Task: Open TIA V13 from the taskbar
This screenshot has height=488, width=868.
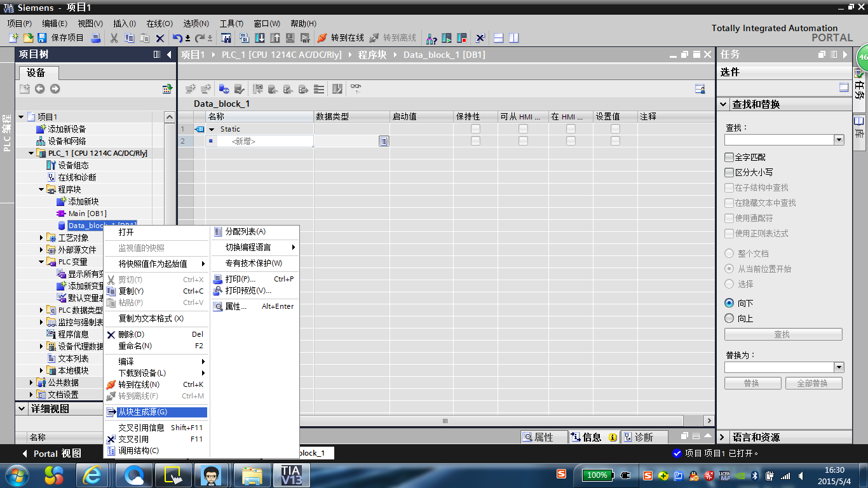Action: click(292, 475)
